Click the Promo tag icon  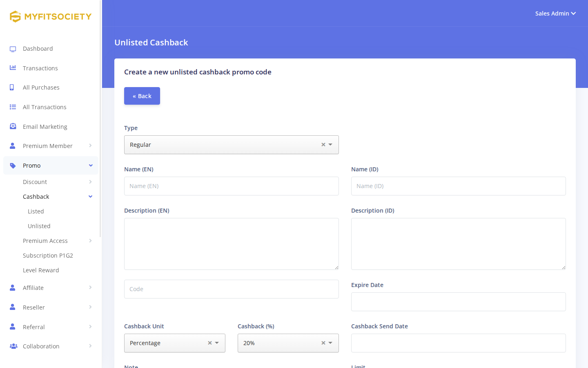[13, 166]
